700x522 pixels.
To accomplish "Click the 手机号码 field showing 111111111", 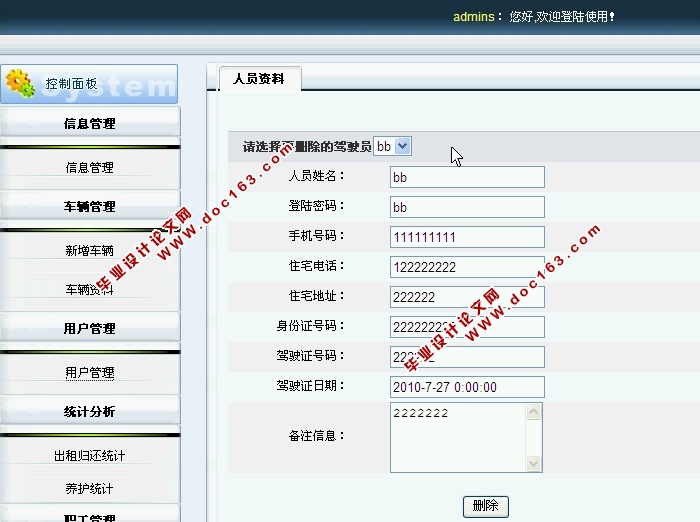I will 467,237.
